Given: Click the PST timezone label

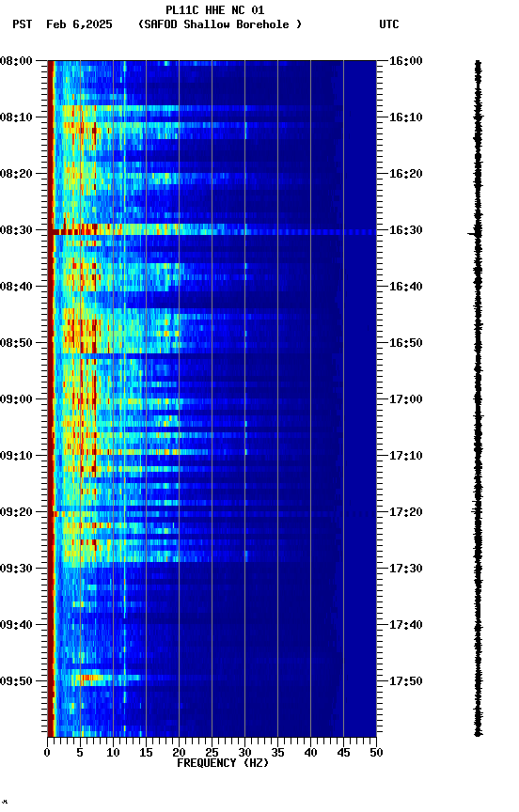Looking at the screenshot, I should [23, 24].
